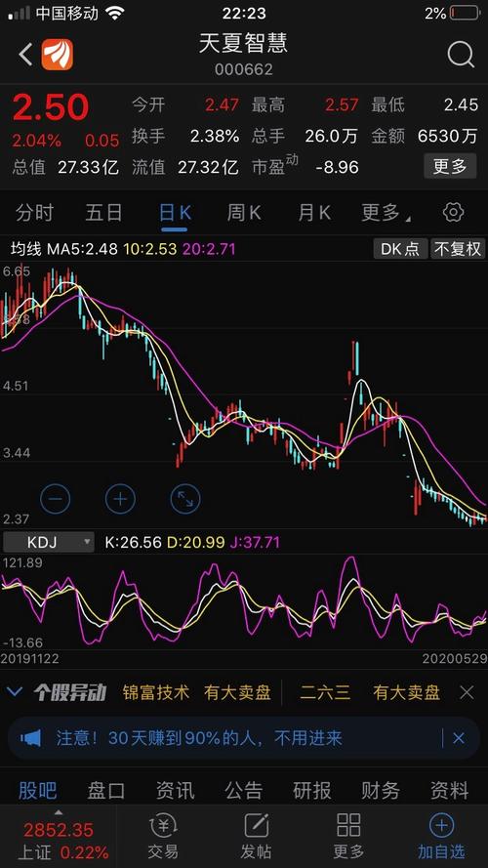Tap the blue megaphone notice icon
The width and height of the screenshot is (488, 868).
tap(31, 738)
